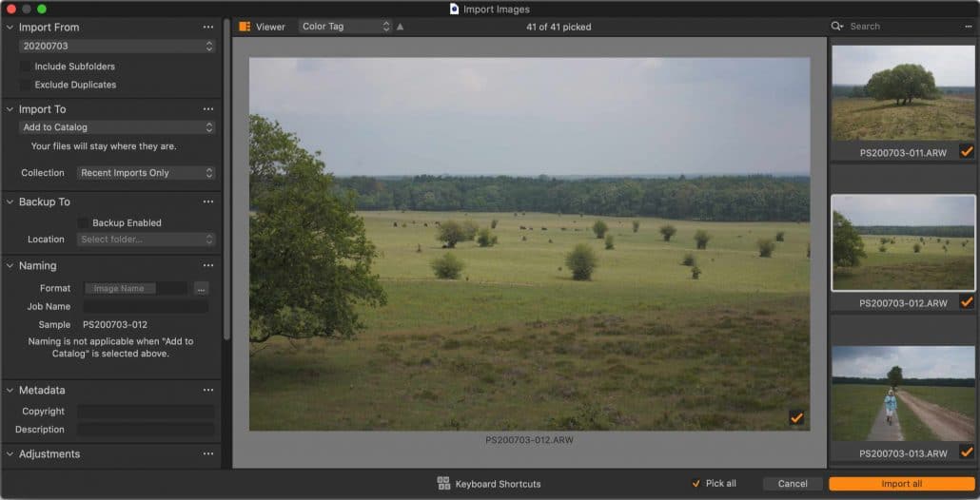Open Adjustments panel options ellipsis
Image resolution: width=980 pixels, height=500 pixels.
click(x=208, y=454)
